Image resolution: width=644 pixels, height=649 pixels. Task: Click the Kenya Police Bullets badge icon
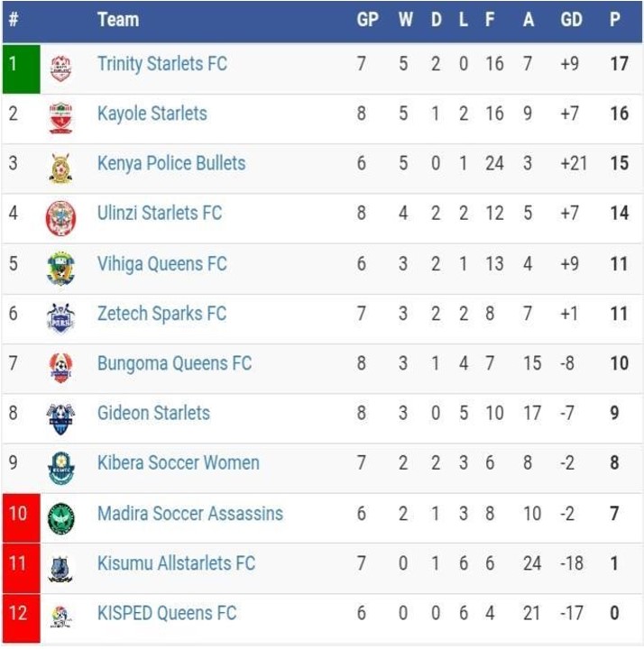[x=60, y=167]
